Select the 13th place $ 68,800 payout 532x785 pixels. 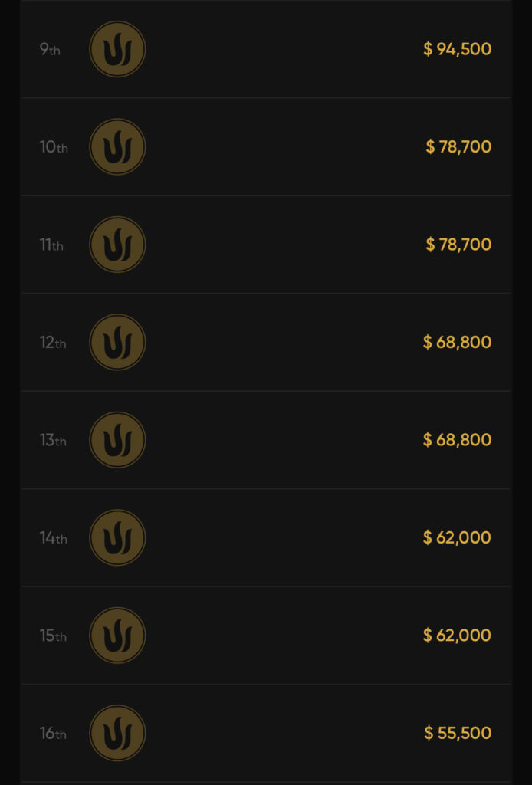click(x=457, y=440)
